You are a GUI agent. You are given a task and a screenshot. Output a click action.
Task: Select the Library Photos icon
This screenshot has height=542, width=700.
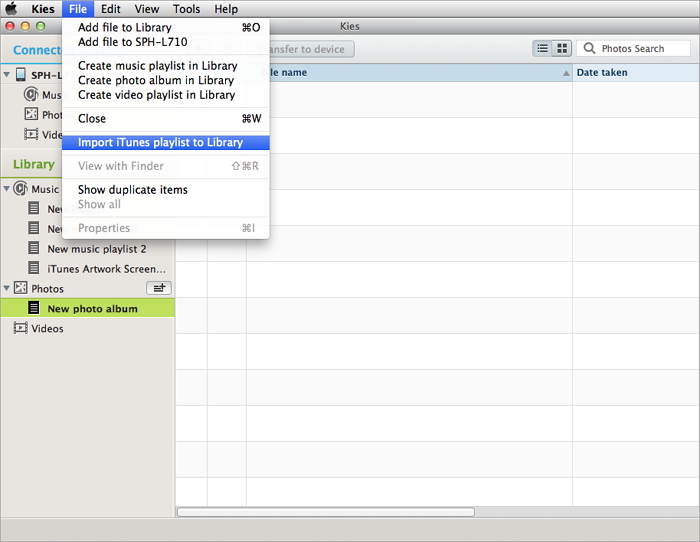click(21, 288)
